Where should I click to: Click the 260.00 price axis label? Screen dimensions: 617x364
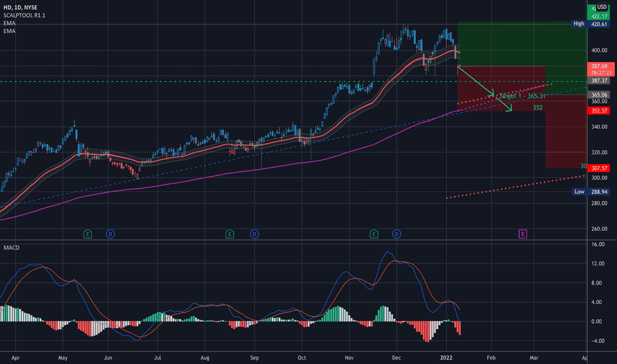[x=599, y=228]
